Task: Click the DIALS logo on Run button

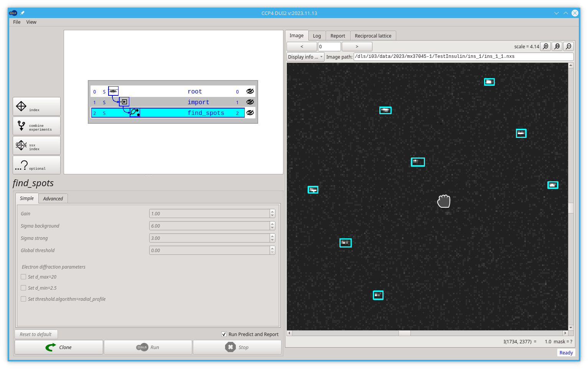Action: click(x=142, y=347)
